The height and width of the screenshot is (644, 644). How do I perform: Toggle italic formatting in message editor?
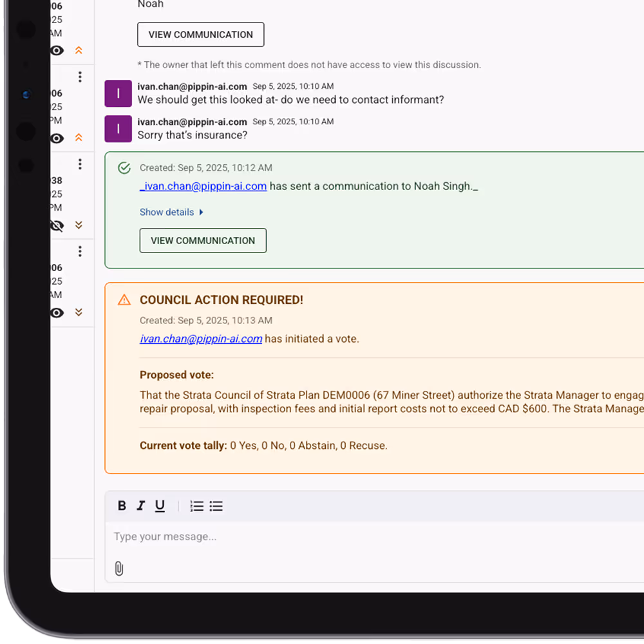(141, 506)
